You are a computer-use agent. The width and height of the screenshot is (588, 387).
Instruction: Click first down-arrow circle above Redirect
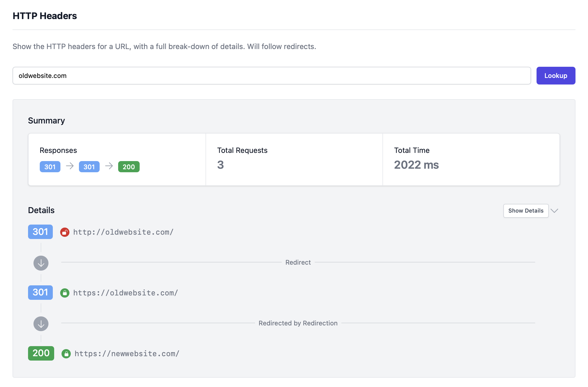tap(41, 263)
